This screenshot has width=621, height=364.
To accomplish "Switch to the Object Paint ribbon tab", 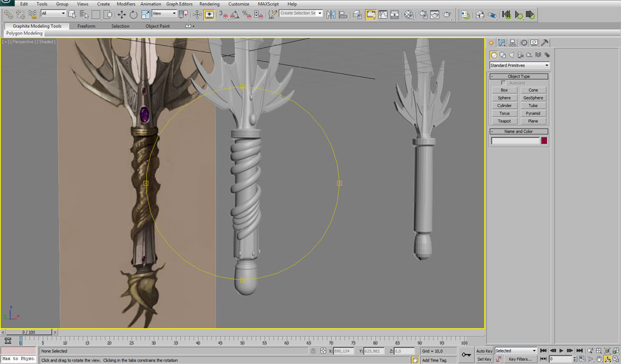I will coord(158,26).
